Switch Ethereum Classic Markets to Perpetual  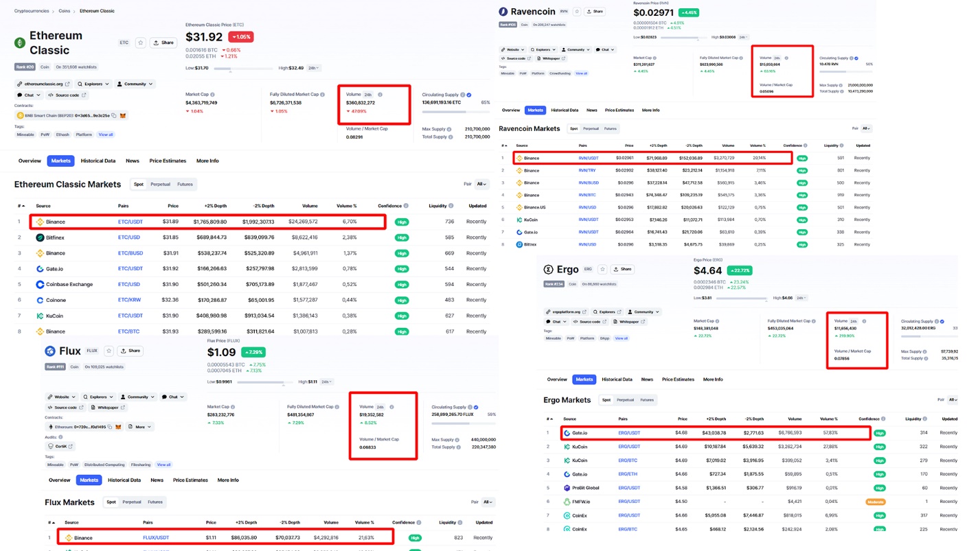click(160, 184)
